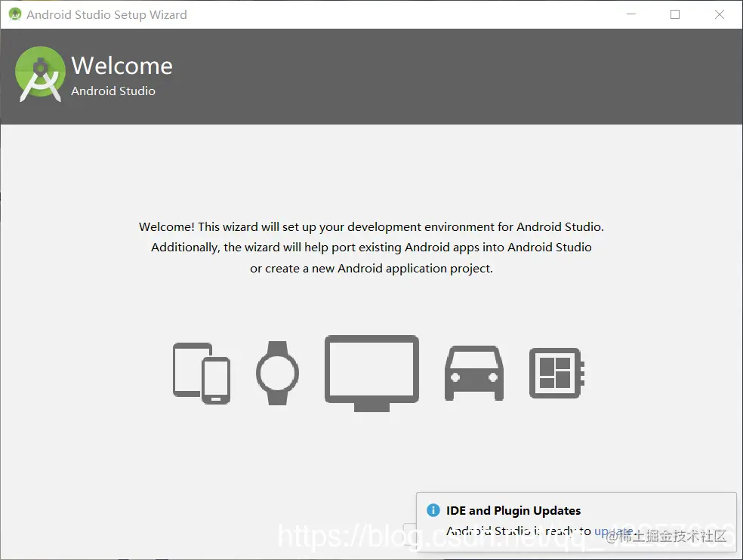Click the line starting 'Welcome! This wizard will'
This screenshot has height=560, width=743.
pos(371,227)
